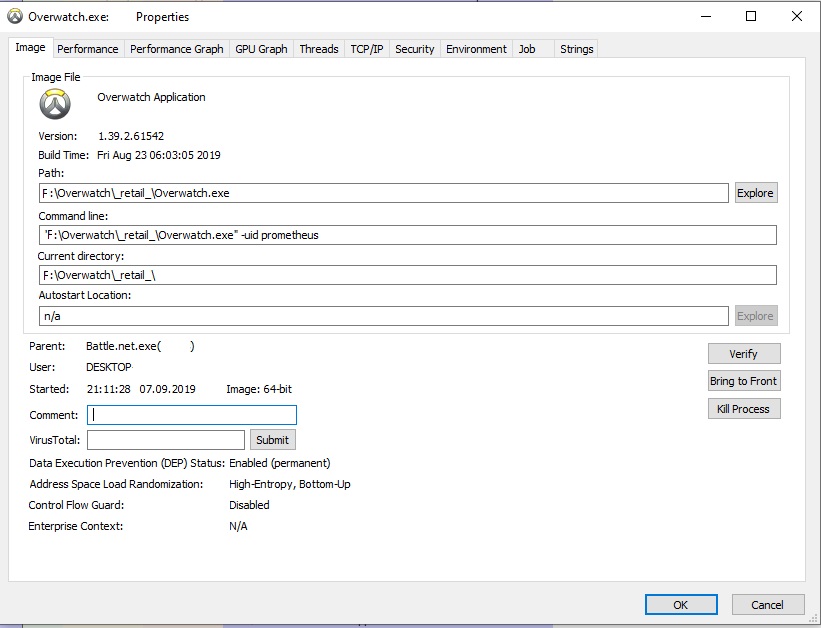Click DEP status Enabled (permanent)

click(x=280, y=463)
